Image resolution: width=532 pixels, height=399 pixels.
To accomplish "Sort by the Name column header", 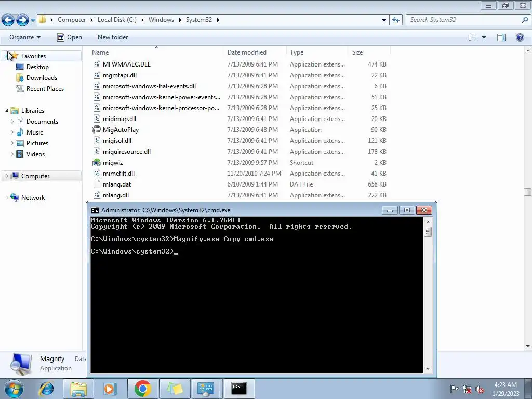I will point(100,52).
